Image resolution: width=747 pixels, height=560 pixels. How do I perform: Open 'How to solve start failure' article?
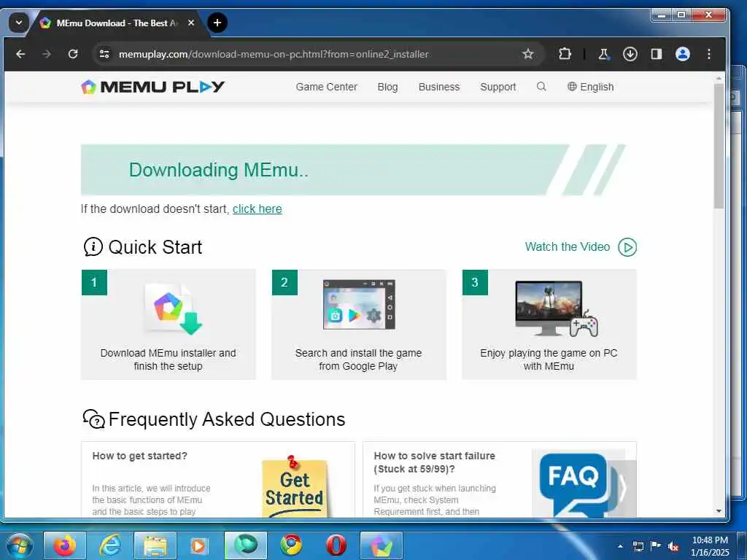coord(434,462)
